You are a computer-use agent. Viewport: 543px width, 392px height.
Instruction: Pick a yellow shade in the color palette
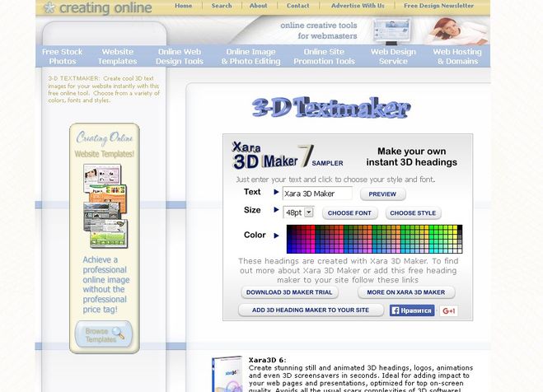pyautogui.click(x=455, y=228)
